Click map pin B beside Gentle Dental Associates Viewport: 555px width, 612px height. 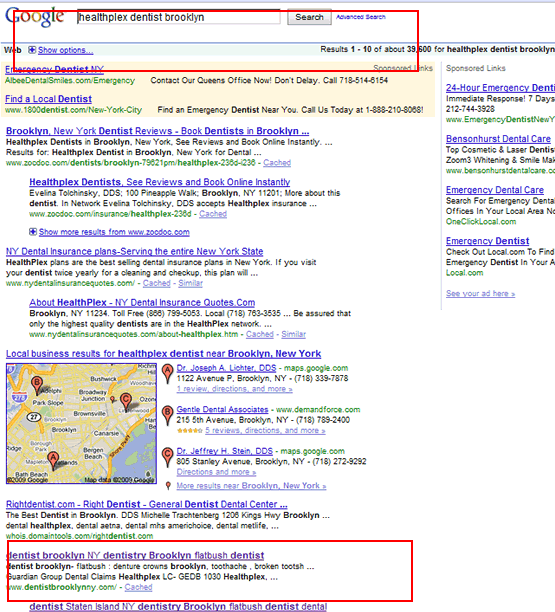coord(167,416)
